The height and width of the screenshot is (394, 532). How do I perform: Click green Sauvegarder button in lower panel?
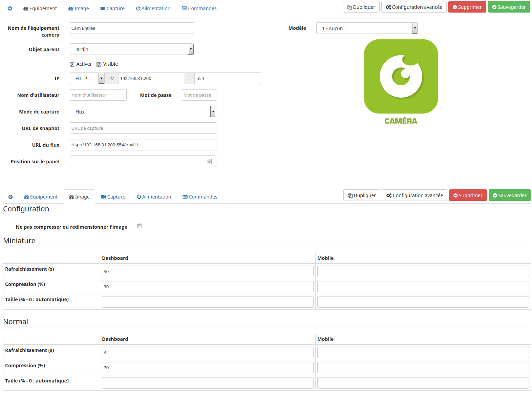510,195
